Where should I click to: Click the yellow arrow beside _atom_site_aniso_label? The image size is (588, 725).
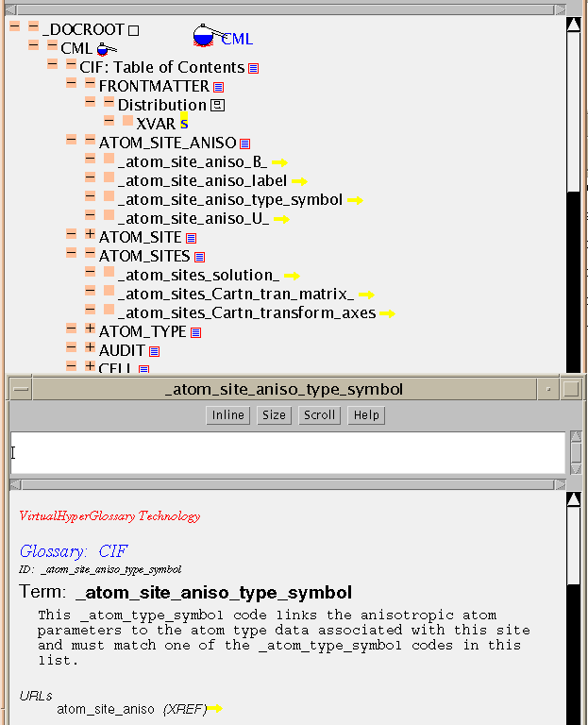tap(299, 181)
